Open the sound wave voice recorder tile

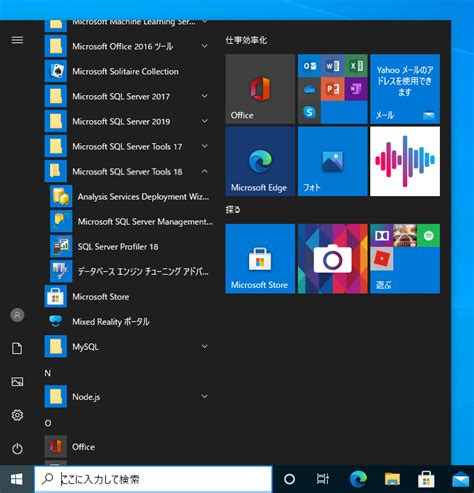point(405,161)
